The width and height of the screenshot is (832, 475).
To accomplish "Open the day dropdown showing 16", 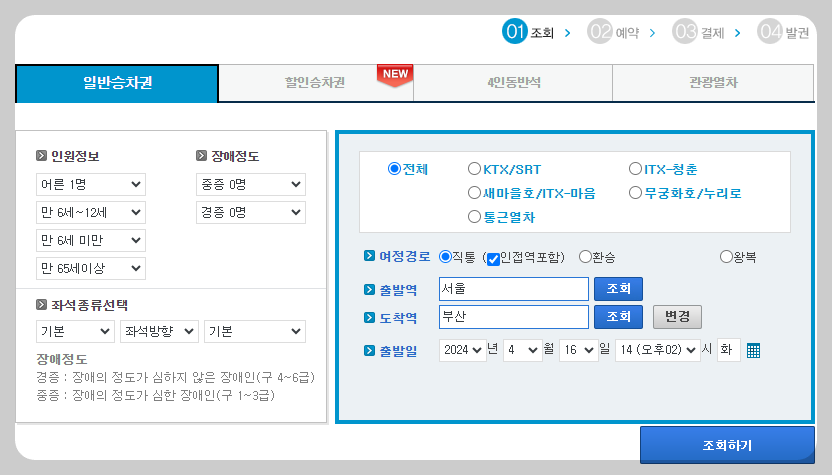I will [579, 350].
